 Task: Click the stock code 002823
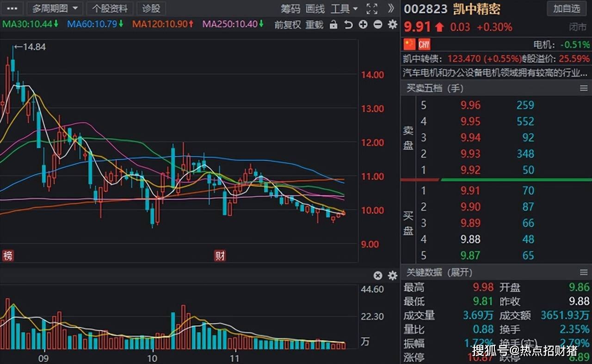[425, 9]
